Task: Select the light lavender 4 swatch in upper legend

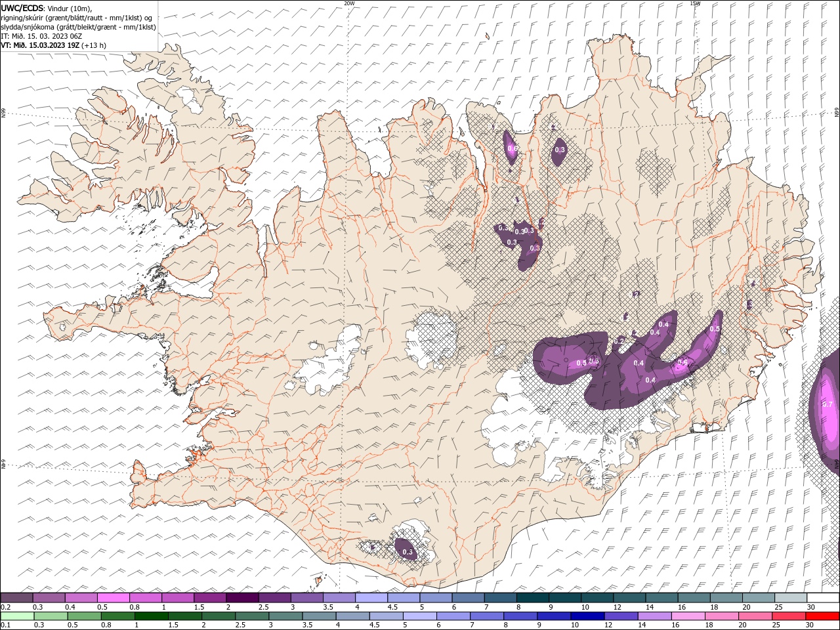Action: tap(371, 598)
